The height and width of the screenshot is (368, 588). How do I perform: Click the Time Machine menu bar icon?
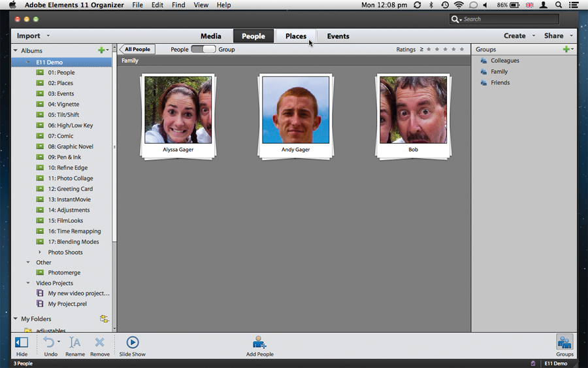pyautogui.click(x=445, y=5)
